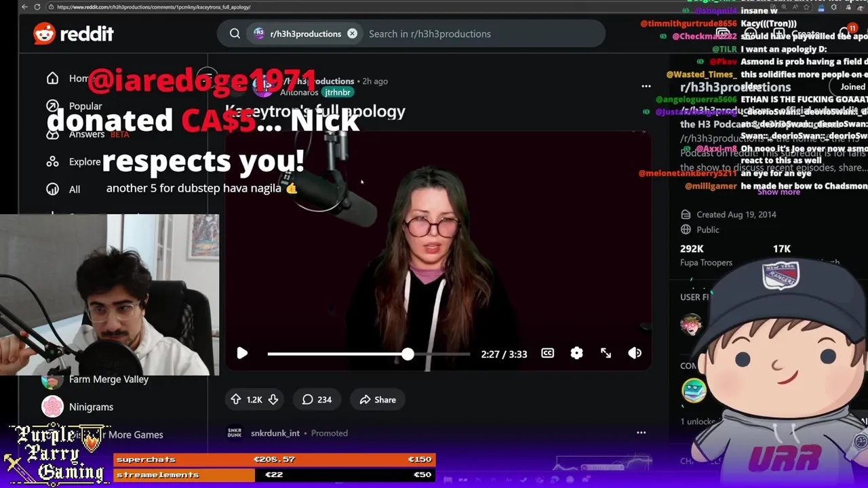
Task: Click the Explore icon in sidebar
Action: [52, 161]
